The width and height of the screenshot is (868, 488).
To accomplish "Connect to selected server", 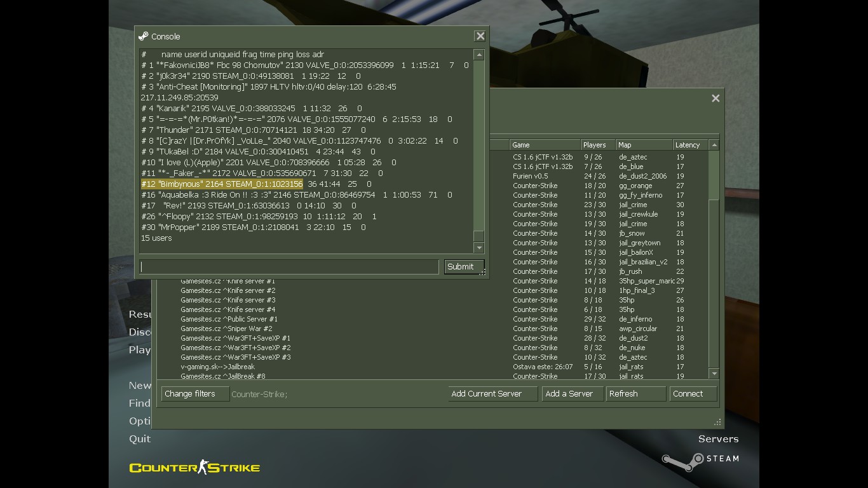I will point(693,394).
